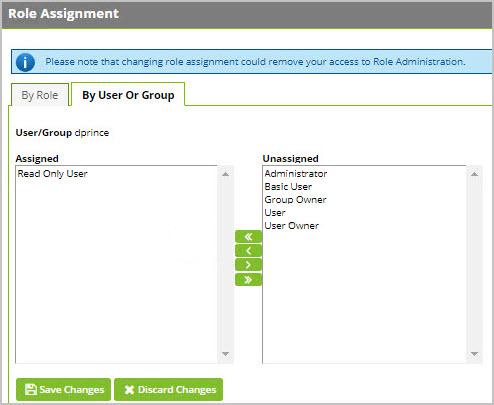Choose Basic User from Unassigned roles
Screen dimensions: 494x405
(288, 187)
